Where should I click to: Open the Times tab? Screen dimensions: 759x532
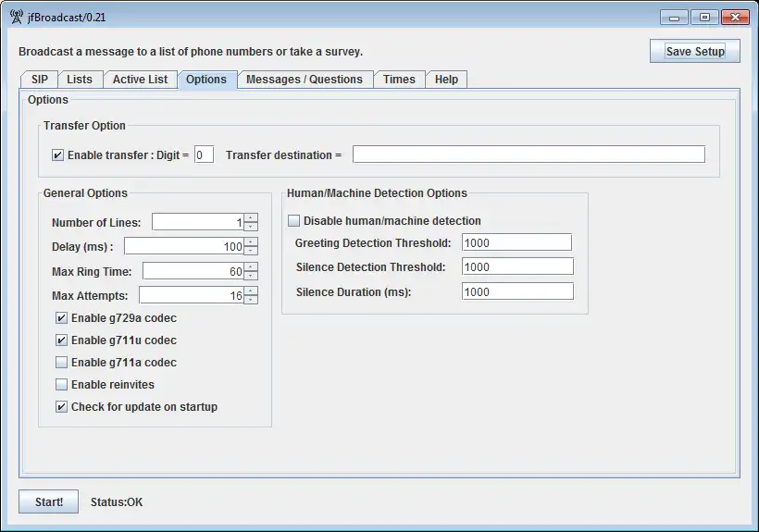click(x=399, y=80)
